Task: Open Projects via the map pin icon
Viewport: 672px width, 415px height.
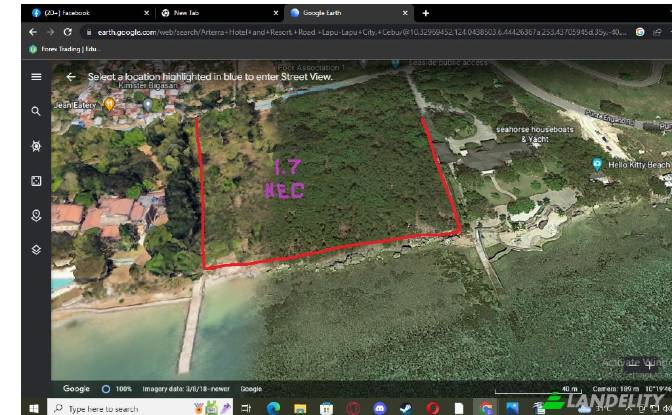Action: 36,215
